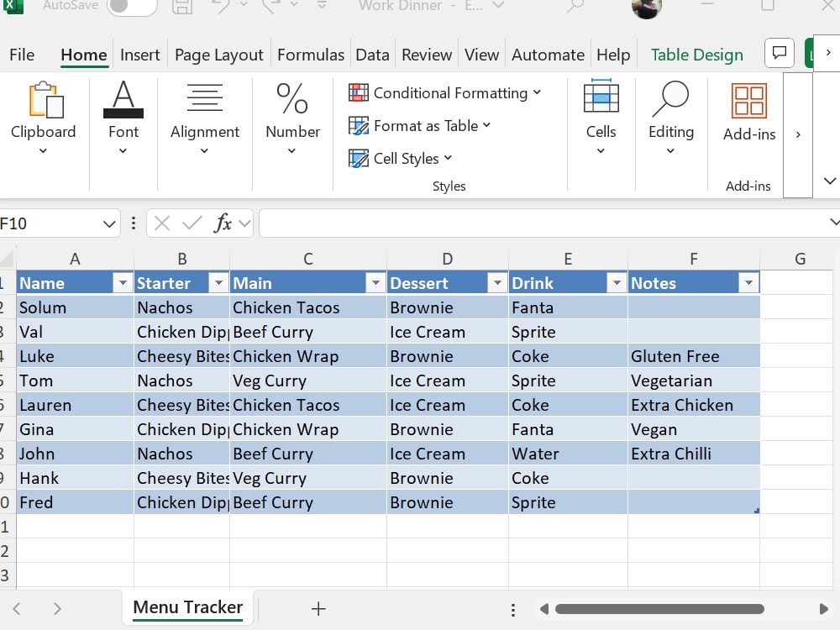The height and width of the screenshot is (630, 840).
Task: Open the Dessert column filter dropdown
Action: [497, 282]
